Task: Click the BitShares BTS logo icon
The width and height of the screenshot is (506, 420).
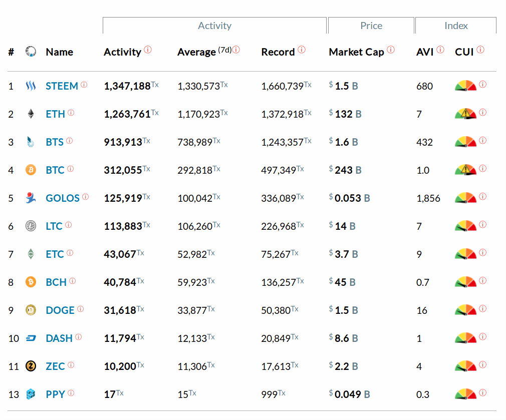Action: tap(31, 142)
